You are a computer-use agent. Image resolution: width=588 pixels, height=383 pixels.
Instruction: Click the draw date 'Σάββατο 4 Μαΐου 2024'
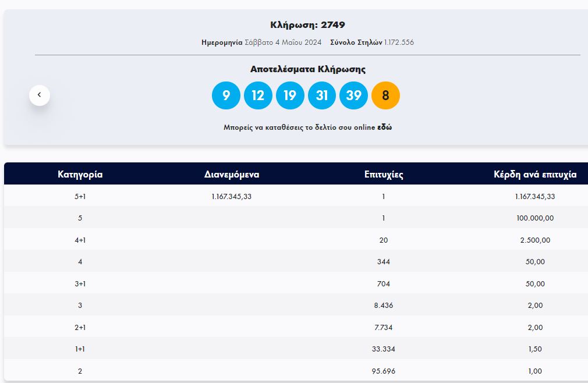(283, 42)
